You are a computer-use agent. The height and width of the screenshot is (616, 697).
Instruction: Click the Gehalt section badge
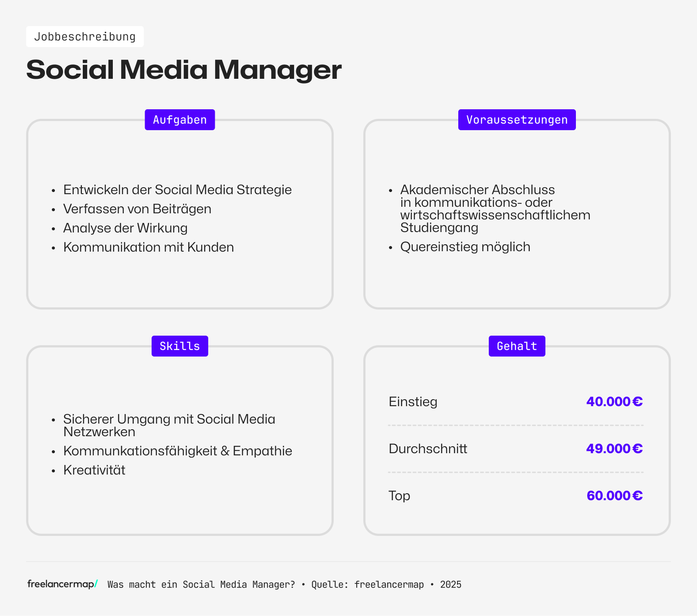click(x=517, y=346)
